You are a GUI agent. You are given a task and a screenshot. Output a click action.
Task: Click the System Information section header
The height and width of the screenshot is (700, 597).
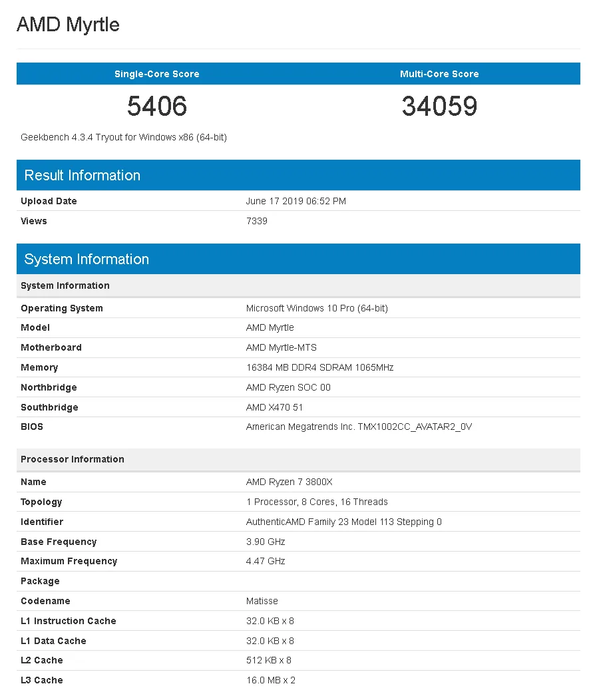point(87,259)
